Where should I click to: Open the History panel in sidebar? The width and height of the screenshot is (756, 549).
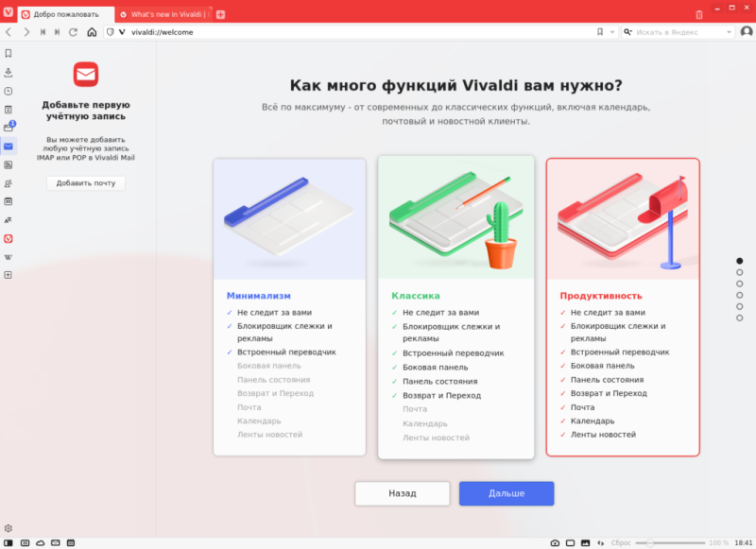(9, 91)
